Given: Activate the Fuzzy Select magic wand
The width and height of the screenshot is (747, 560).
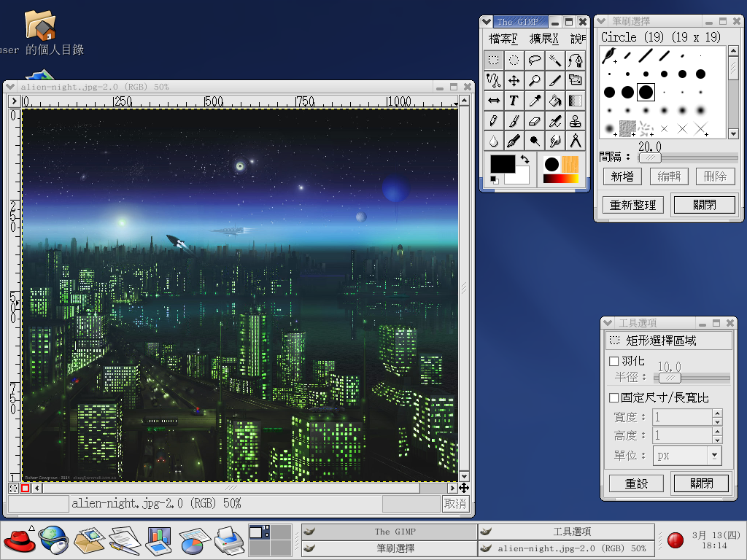Looking at the screenshot, I should point(555,61).
